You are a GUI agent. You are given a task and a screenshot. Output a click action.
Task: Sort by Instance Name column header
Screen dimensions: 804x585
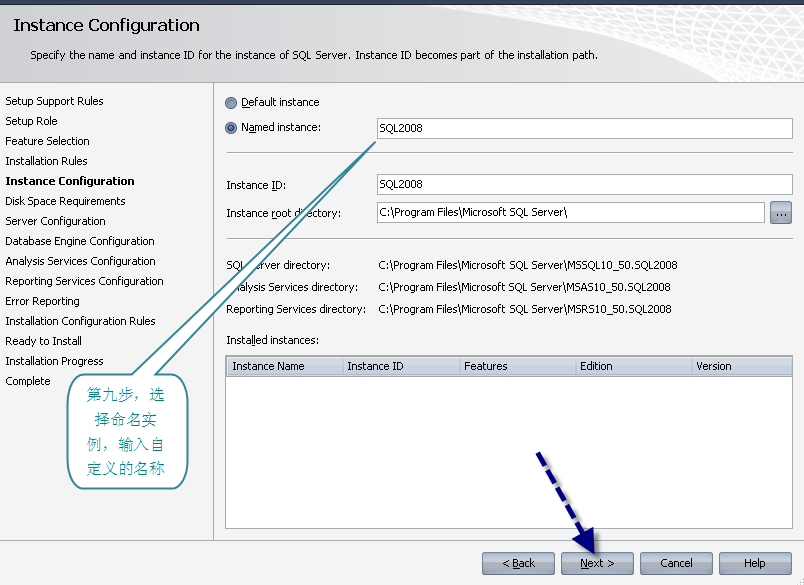[285, 366]
